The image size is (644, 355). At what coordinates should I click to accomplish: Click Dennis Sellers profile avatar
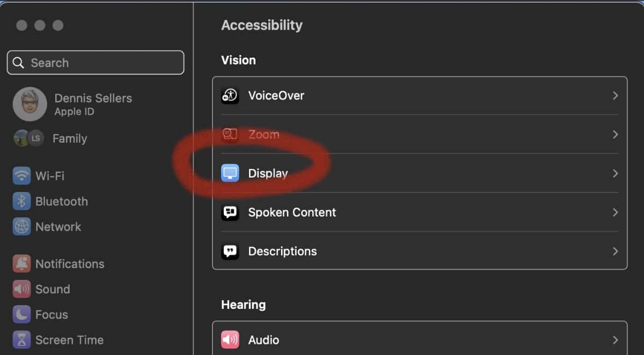tap(30, 104)
